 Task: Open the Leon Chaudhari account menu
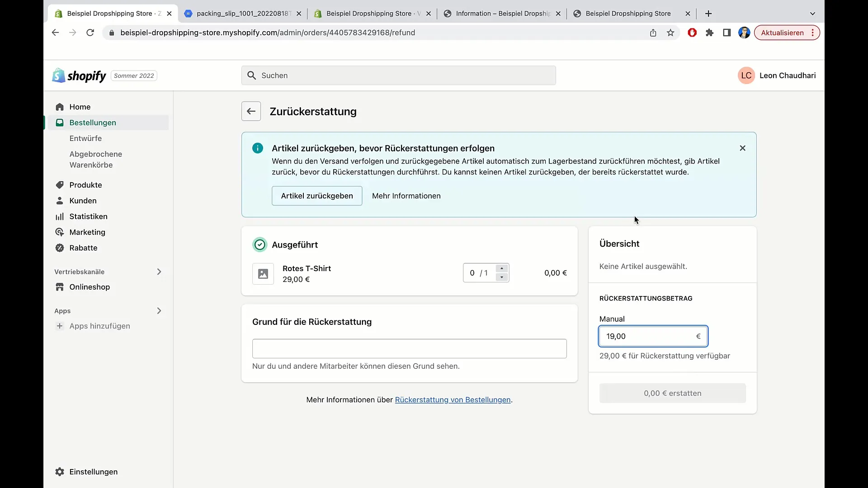click(777, 75)
